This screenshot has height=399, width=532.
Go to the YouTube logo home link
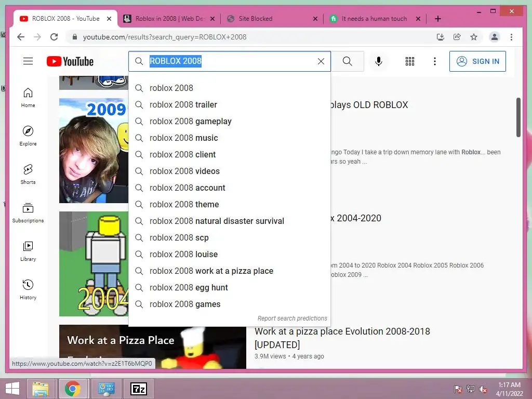tap(70, 61)
